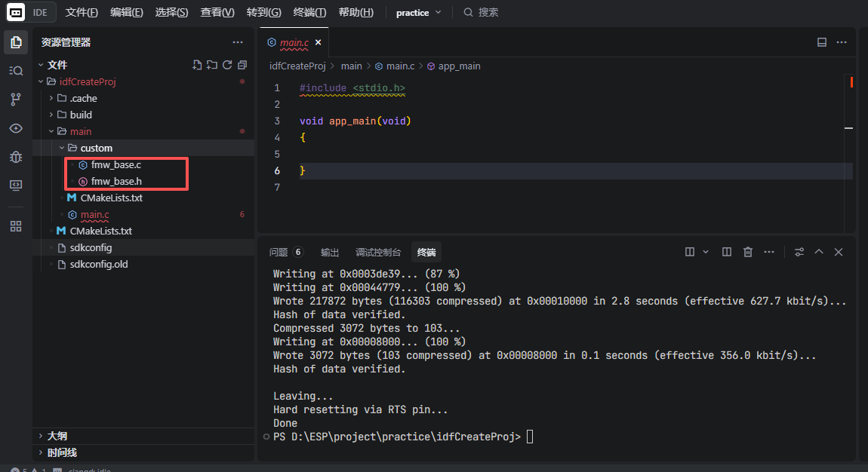Open the 选择(S) menu
868x472 pixels.
(x=171, y=12)
